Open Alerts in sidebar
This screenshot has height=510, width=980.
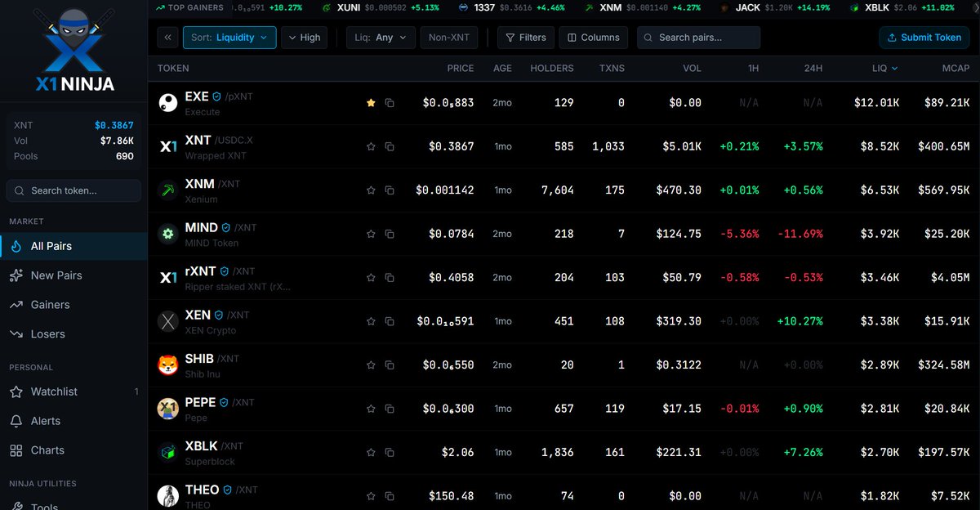[x=73, y=421]
